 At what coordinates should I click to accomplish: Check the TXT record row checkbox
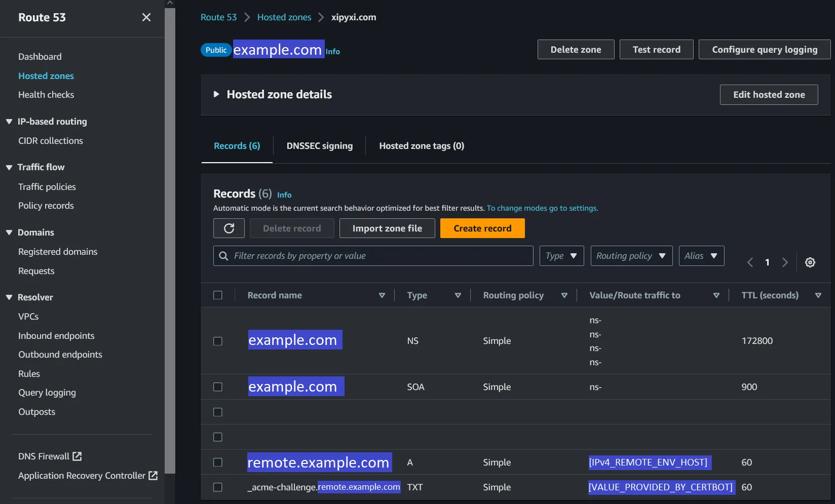218,487
